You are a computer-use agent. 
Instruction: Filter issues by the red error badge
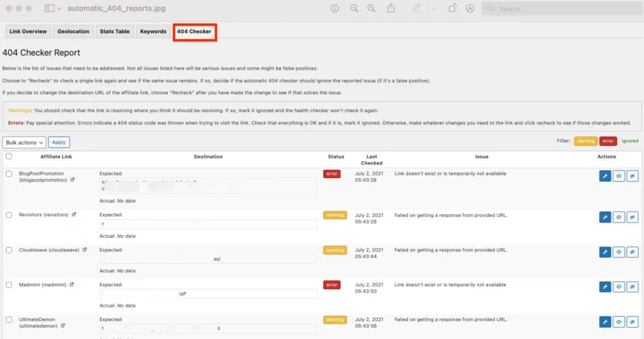pyautogui.click(x=608, y=141)
